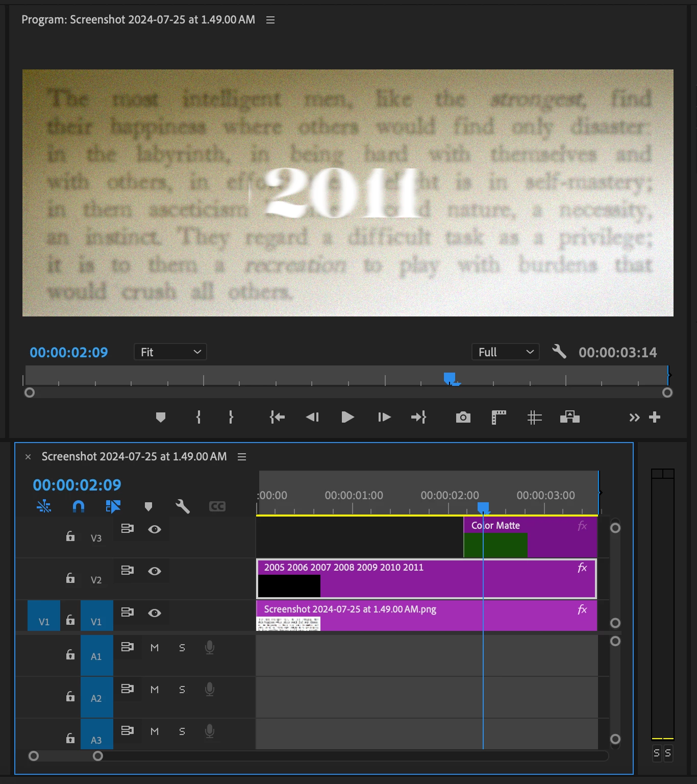Select the Screenshot png clip on V1

[x=426, y=616]
